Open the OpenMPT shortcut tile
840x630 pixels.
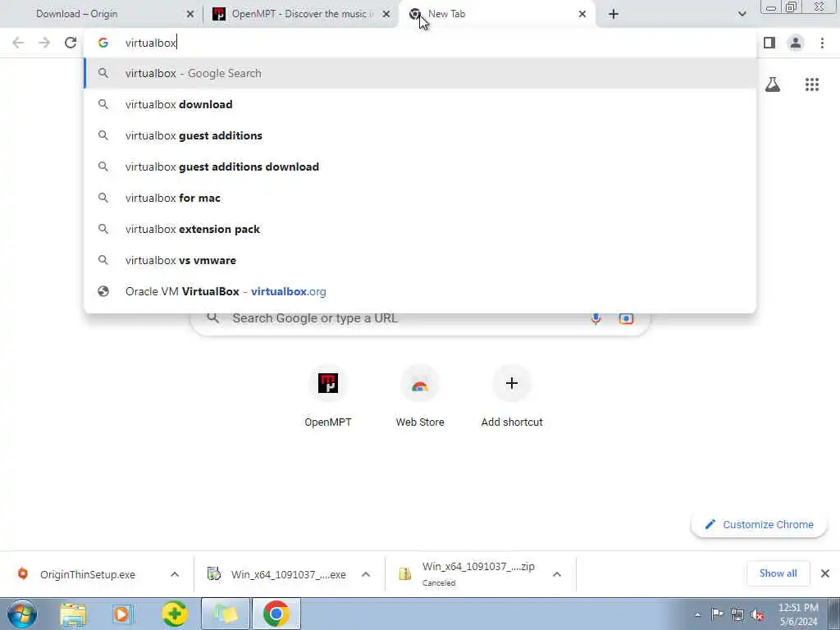point(328,396)
